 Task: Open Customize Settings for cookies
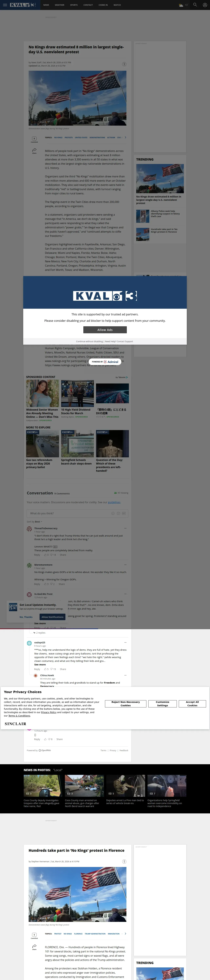pos(162,704)
